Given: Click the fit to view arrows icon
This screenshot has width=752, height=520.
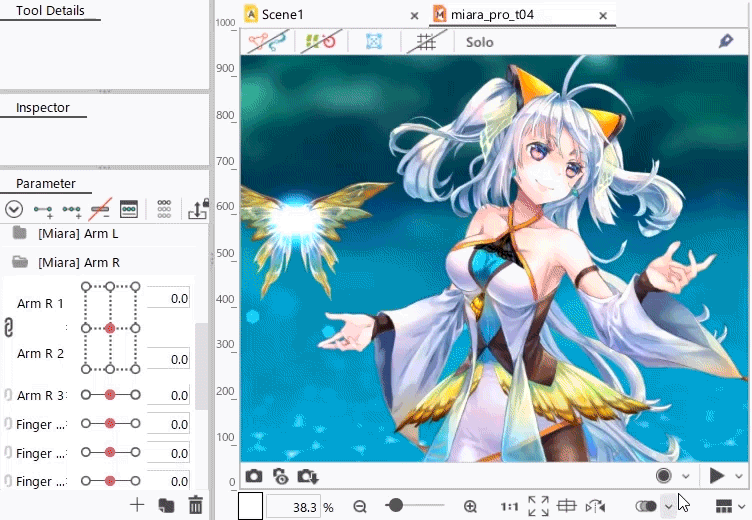Looking at the screenshot, I should tap(538, 506).
